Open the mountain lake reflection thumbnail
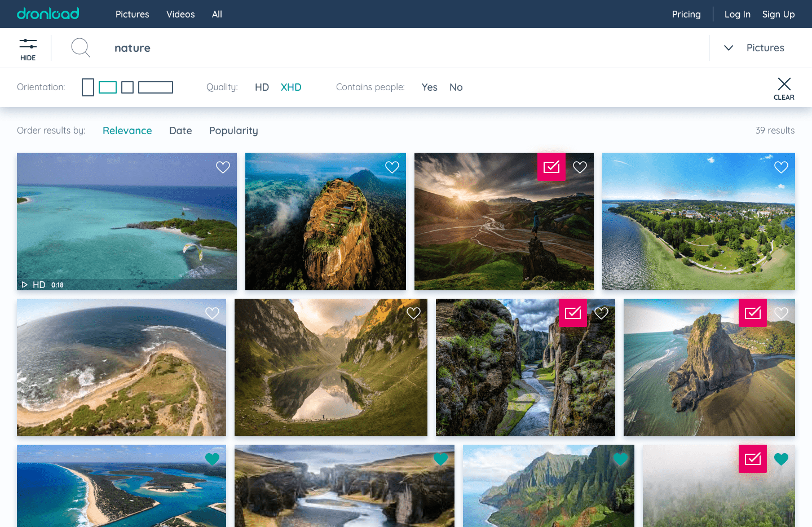 [x=331, y=367]
